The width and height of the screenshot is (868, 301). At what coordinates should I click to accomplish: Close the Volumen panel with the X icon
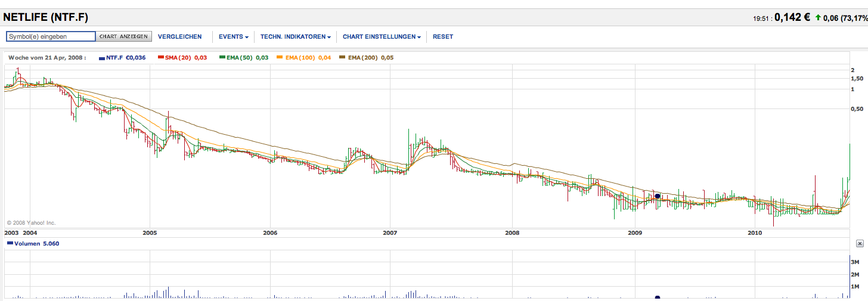pos(859,243)
